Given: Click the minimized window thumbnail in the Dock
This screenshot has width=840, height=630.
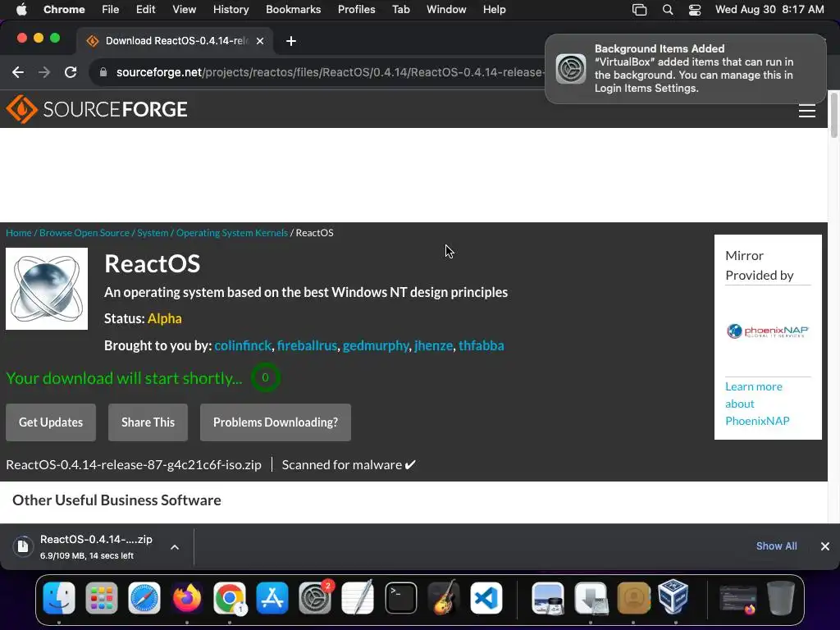Looking at the screenshot, I should pyautogui.click(x=737, y=599).
